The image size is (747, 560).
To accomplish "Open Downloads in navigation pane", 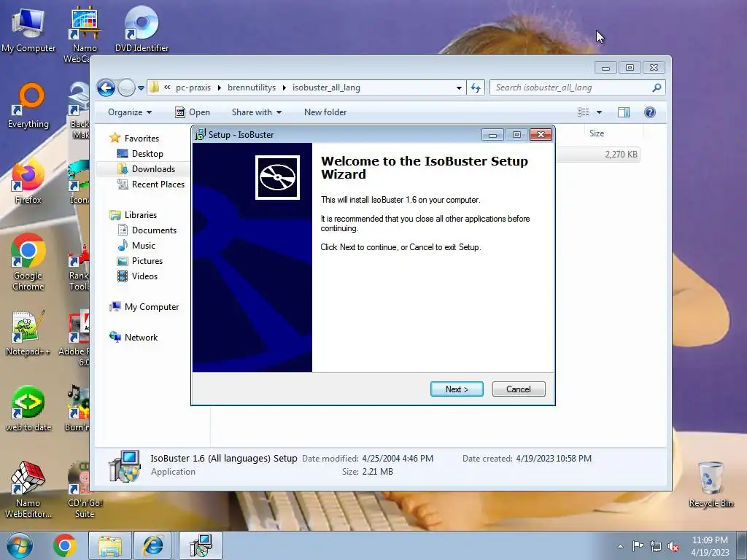I will pyautogui.click(x=153, y=169).
